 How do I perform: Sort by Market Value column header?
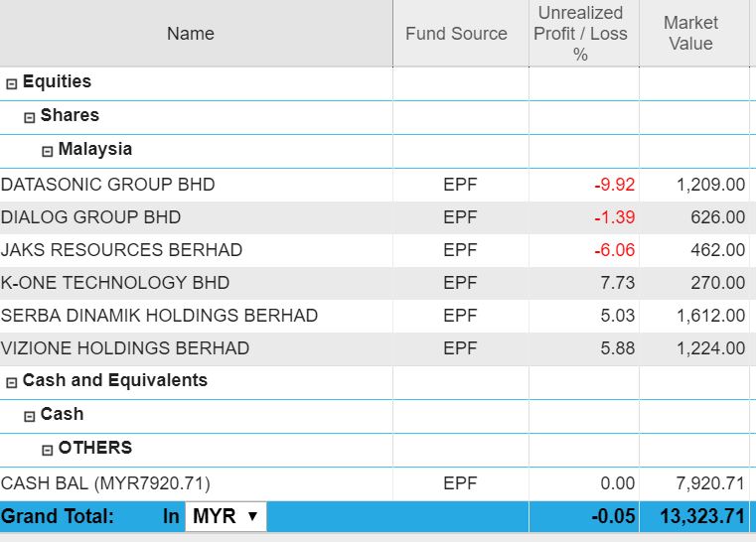(690, 34)
